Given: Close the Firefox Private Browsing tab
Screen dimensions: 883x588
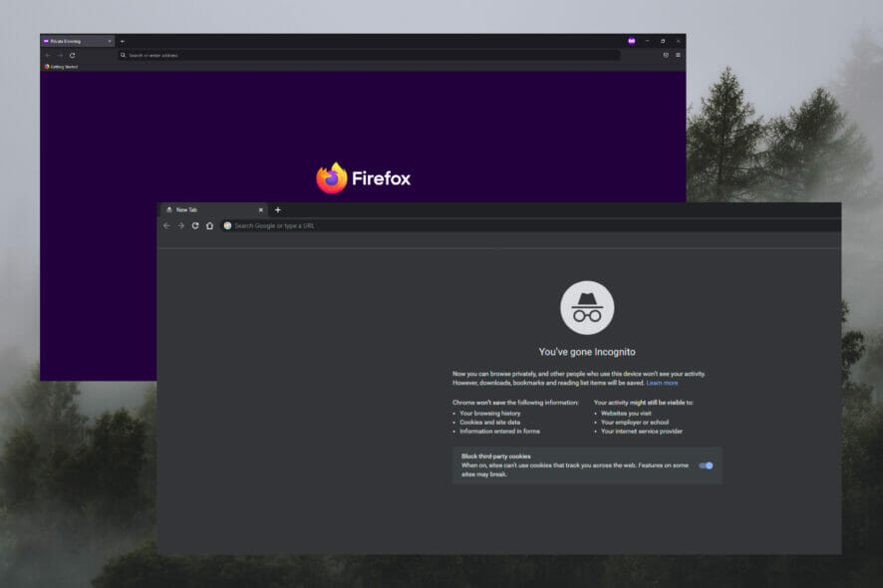Looking at the screenshot, I should [x=110, y=41].
